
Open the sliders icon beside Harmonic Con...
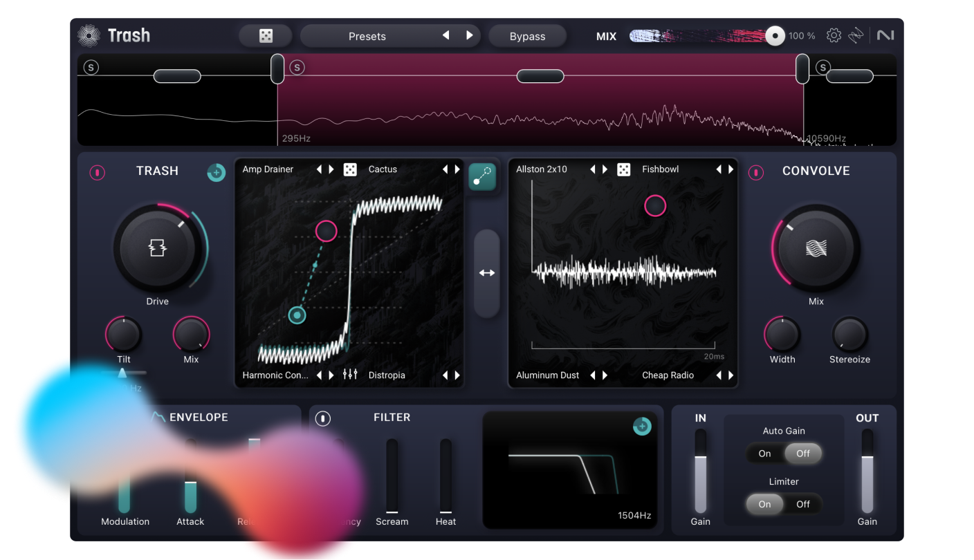point(350,375)
